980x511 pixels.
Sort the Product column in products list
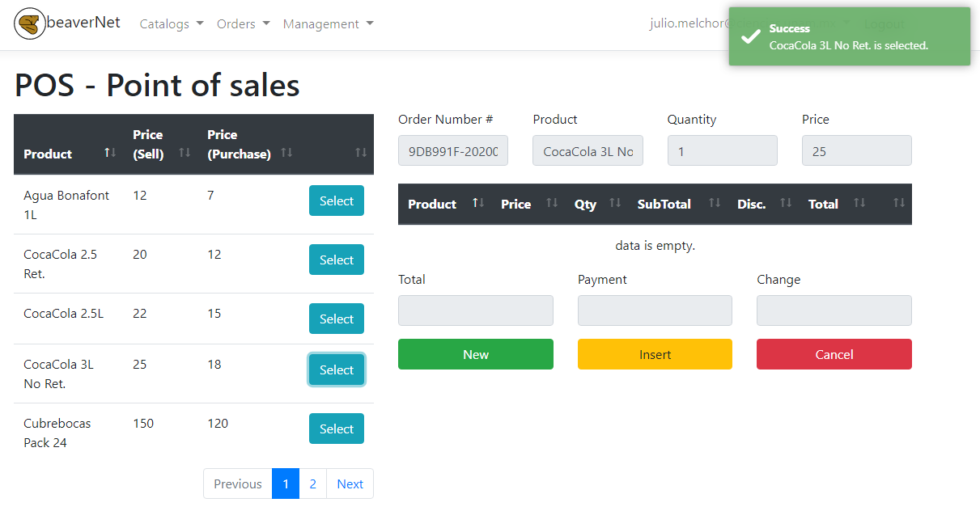click(109, 153)
